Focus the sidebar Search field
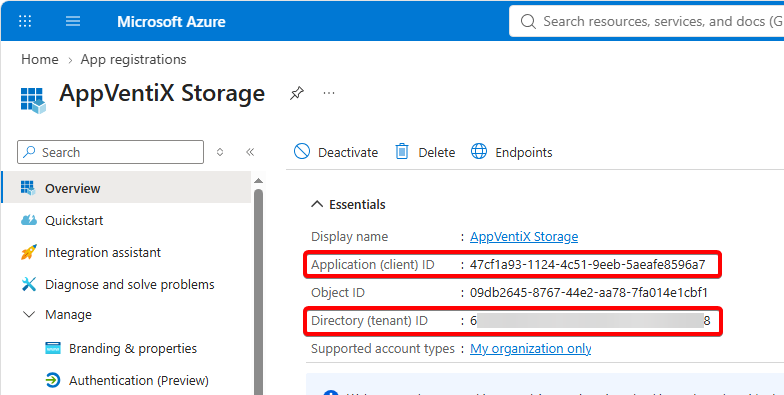 point(110,152)
